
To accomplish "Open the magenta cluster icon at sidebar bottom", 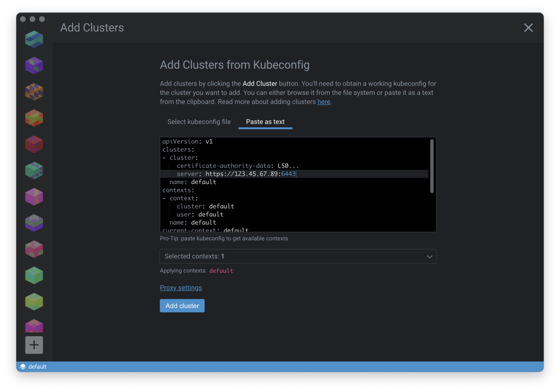I will 34,326.
